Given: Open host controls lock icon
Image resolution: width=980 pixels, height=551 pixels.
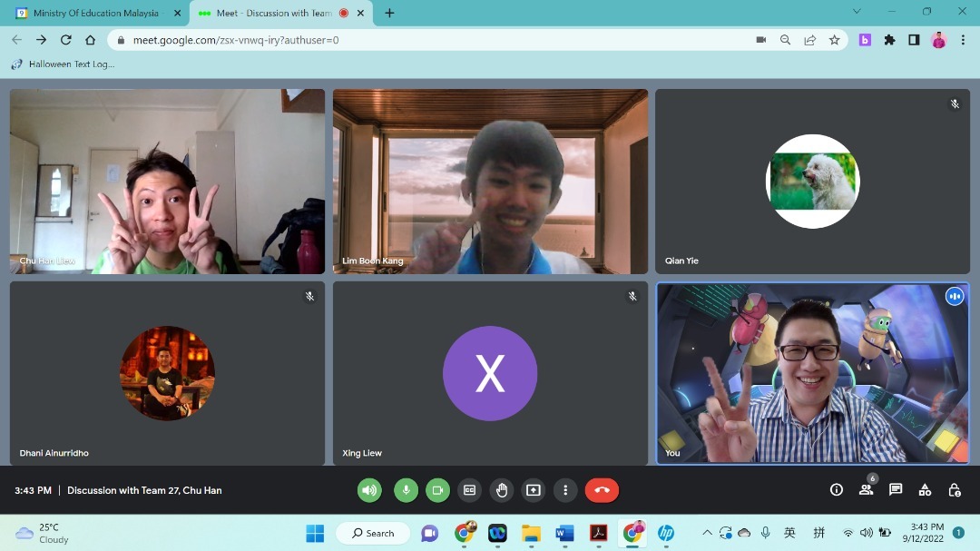Looking at the screenshot, I should [x=955, y=489].
